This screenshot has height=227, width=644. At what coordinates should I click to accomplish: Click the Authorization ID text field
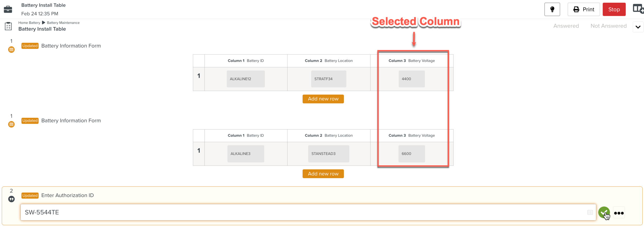(x=304, y=212)
